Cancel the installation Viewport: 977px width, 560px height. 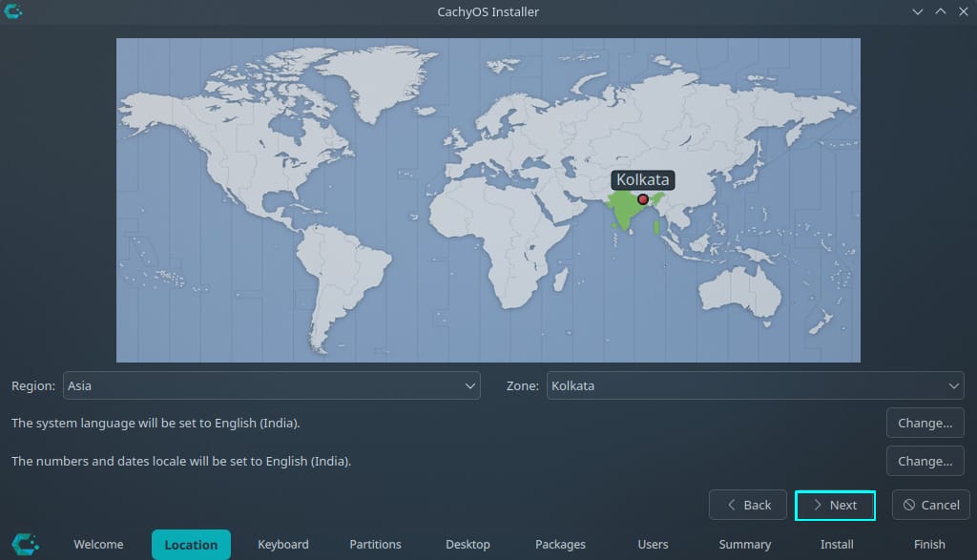click(931, 505)
